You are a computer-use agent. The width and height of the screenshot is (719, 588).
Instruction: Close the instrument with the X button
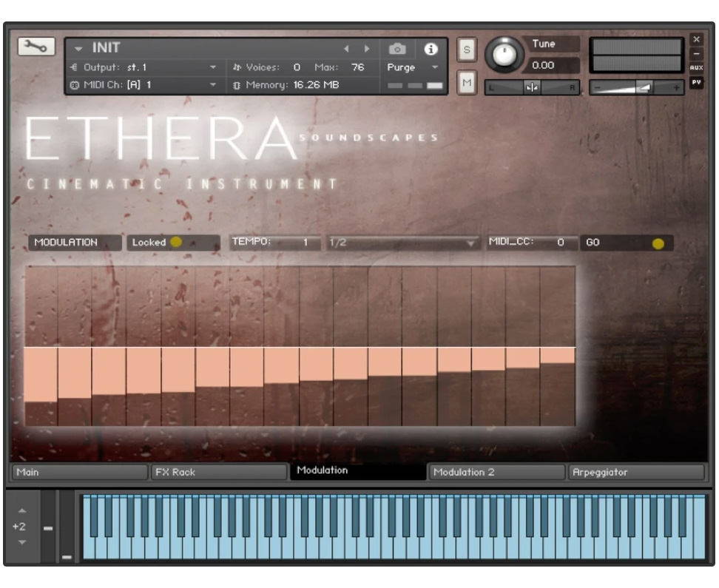tap(696, 39)
